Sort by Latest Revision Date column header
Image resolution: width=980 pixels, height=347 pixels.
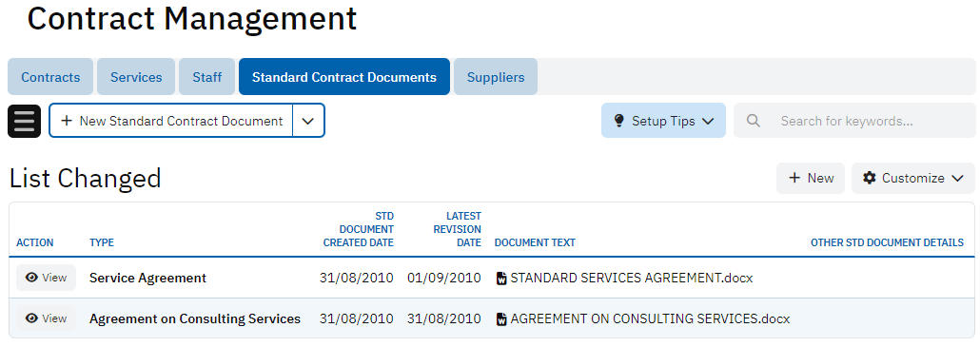(458, 229)
